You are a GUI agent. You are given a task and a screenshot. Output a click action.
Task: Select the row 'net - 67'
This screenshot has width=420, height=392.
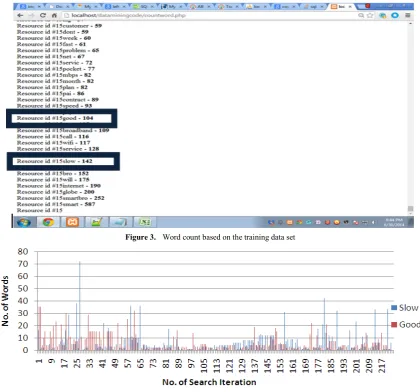[x=51, y=56]
